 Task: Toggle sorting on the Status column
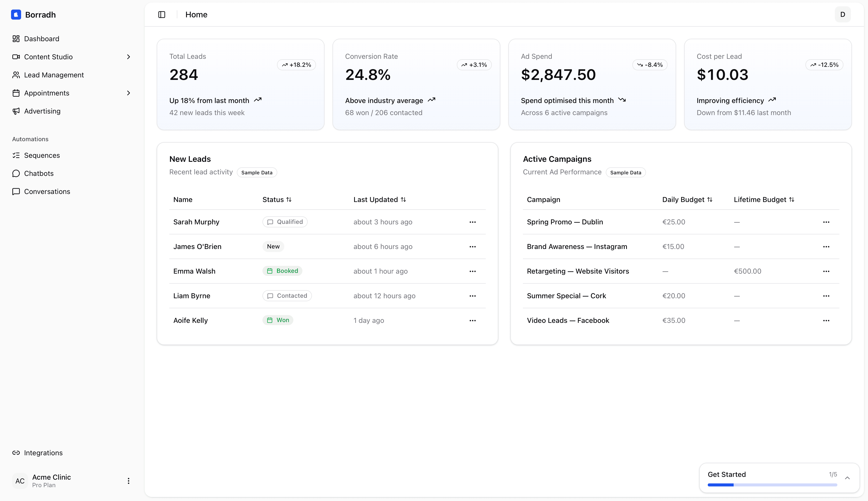289,199
